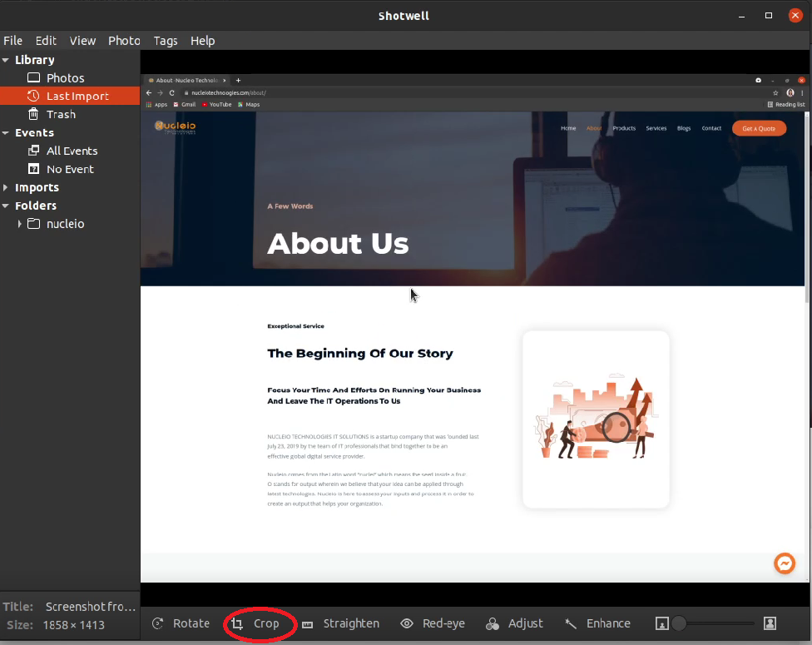
Task: Maximize the Shotwell window
Action: tap(769, 16)
